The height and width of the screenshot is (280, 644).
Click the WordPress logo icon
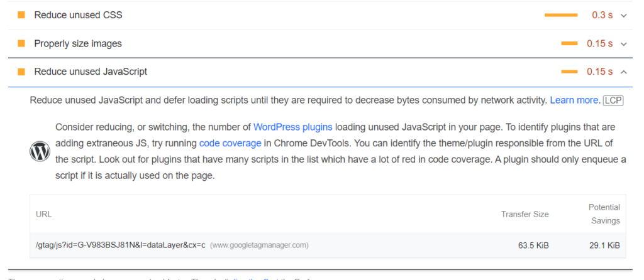[x=40, y=151]
